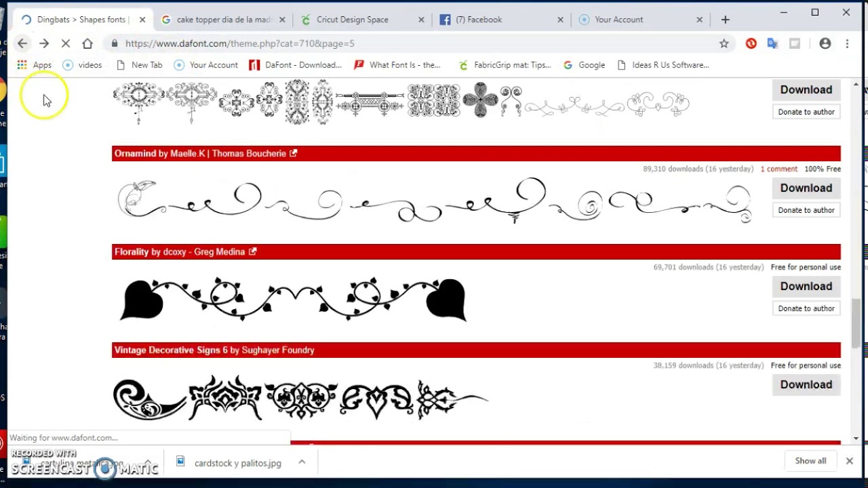The image size is (868, 488).
Task: Expand cardstock y palitos.jpg download options
Action: pyautogui.click(x=302, y=462)
